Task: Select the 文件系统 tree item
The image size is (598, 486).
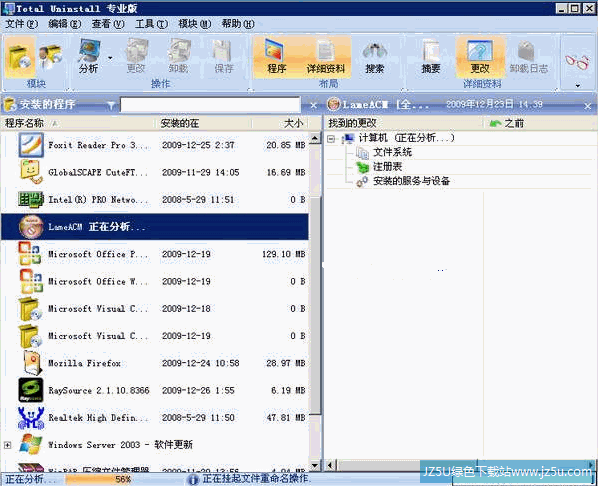Action: tap(392, 152)
